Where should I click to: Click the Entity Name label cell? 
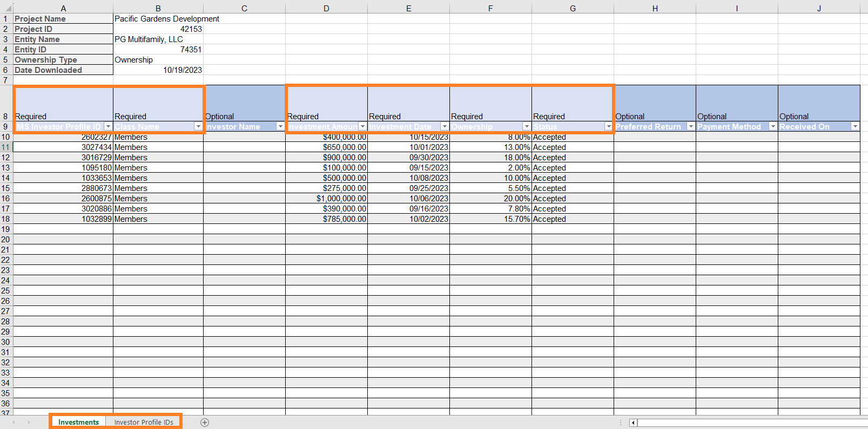coord(63,39)
